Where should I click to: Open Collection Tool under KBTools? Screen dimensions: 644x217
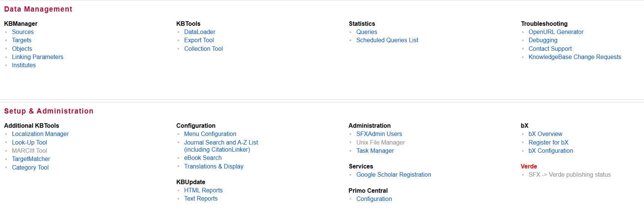pos(203,49)
